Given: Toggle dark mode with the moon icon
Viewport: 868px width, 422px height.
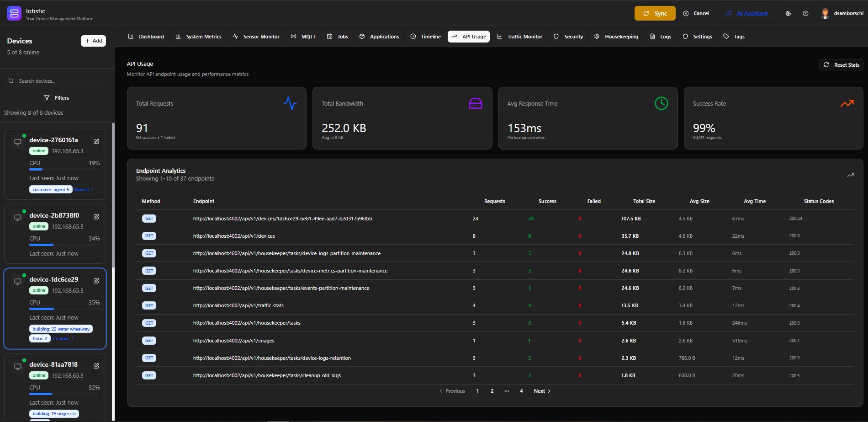Looking at the screenshot, I should 788,13.
